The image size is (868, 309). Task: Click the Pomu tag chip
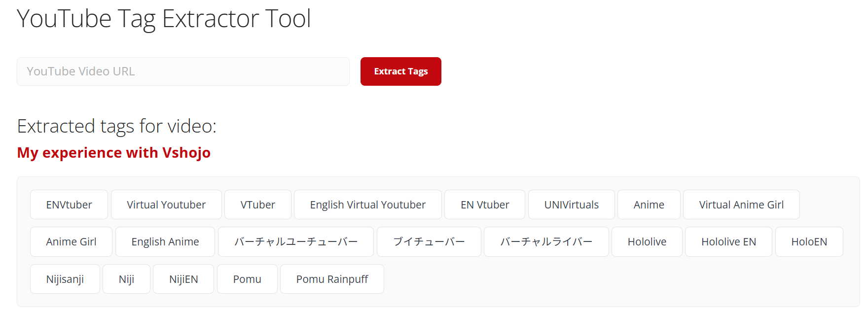[247, 279]
